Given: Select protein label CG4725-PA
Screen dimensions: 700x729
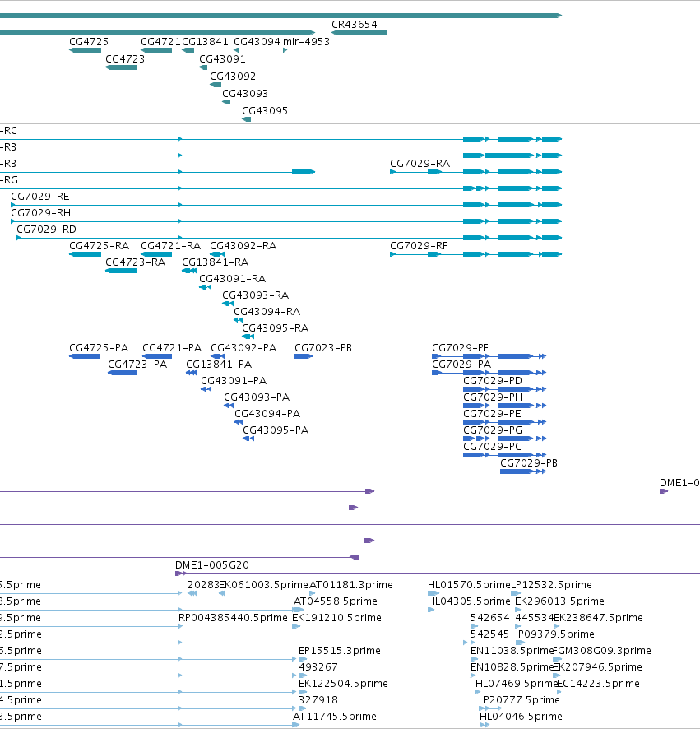Looking at the screenshot, I should point(99,348).
